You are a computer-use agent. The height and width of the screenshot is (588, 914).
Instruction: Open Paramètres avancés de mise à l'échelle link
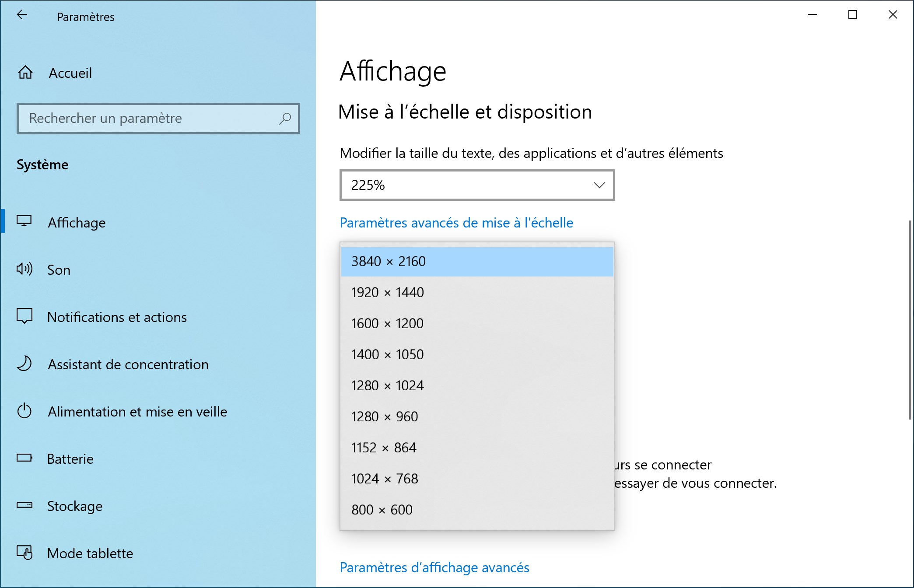(456, 223)
